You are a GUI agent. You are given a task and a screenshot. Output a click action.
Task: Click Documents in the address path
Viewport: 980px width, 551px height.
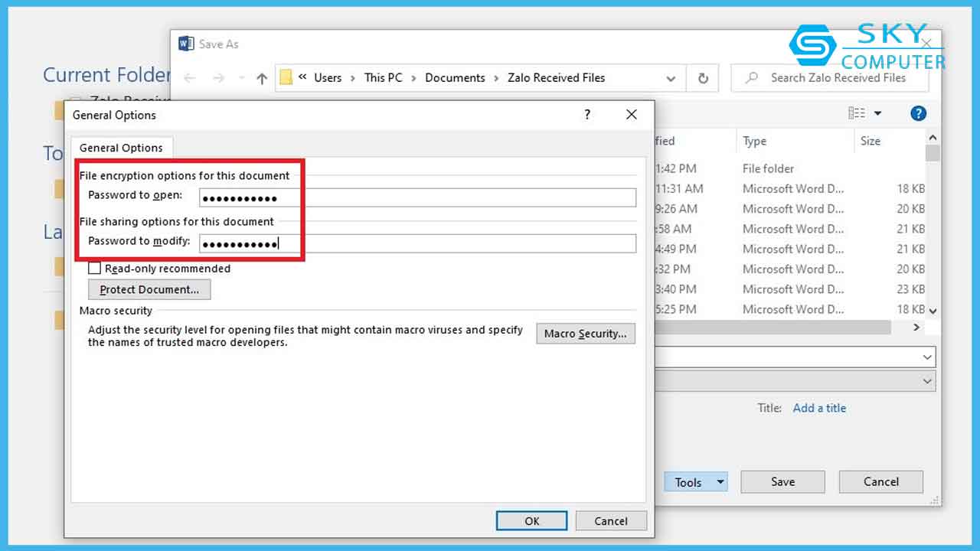click(x=455, y=77)
